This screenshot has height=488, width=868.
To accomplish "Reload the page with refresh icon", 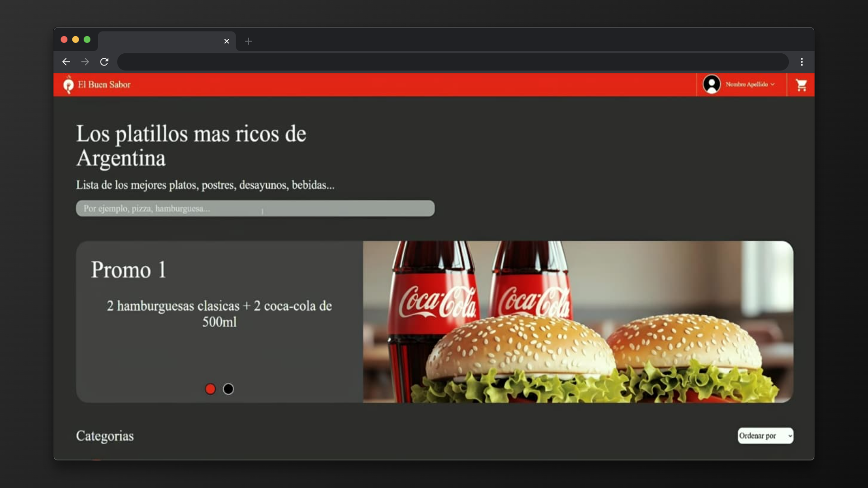I will 104,62.
